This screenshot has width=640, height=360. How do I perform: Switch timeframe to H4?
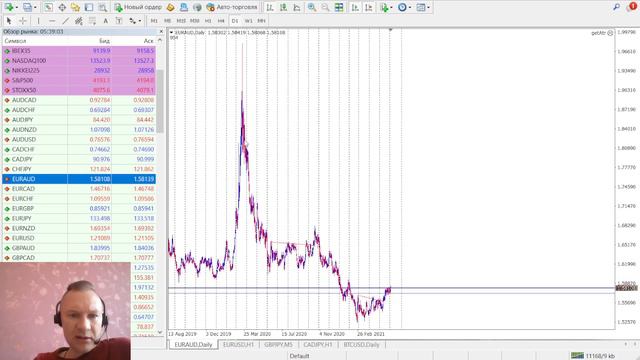(x=221, y=20)
